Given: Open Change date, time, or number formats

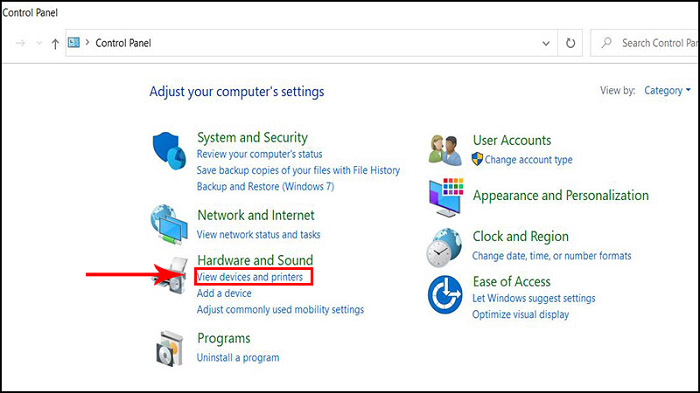Looking at the screenshot, I should click(x=552, y=256).
